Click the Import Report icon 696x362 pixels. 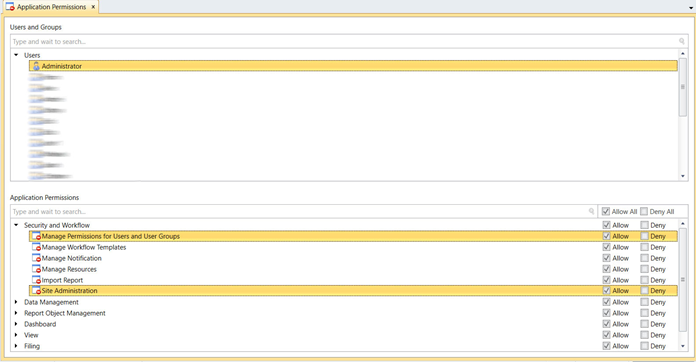(x=36, y=280)
